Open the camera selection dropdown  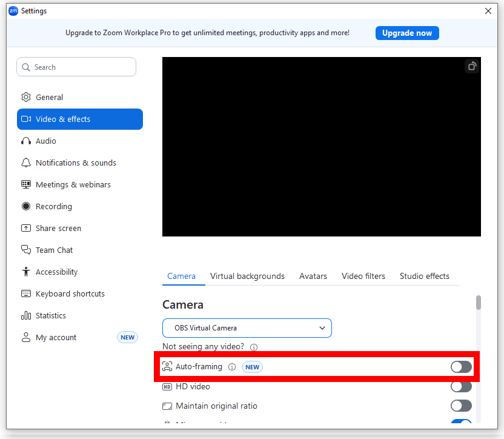247,327
